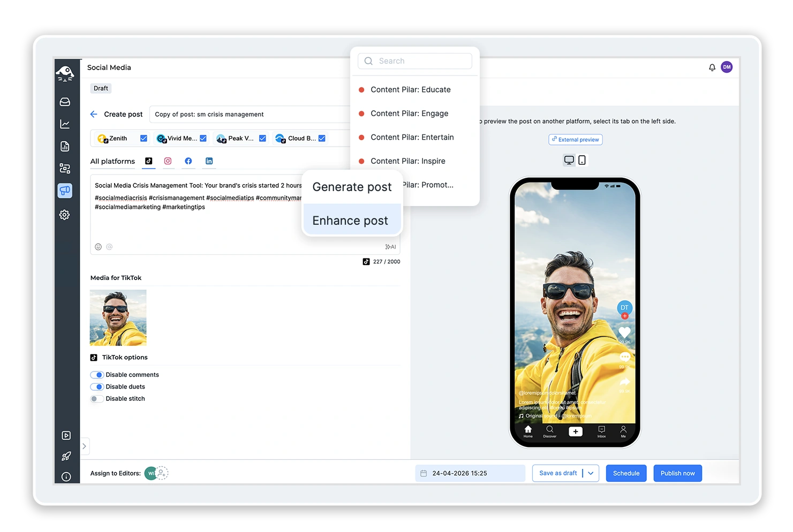This screenshot has width=793, height=532.
Task: Open the date field 24-04-2026 15:25
Action: (470, 473)
